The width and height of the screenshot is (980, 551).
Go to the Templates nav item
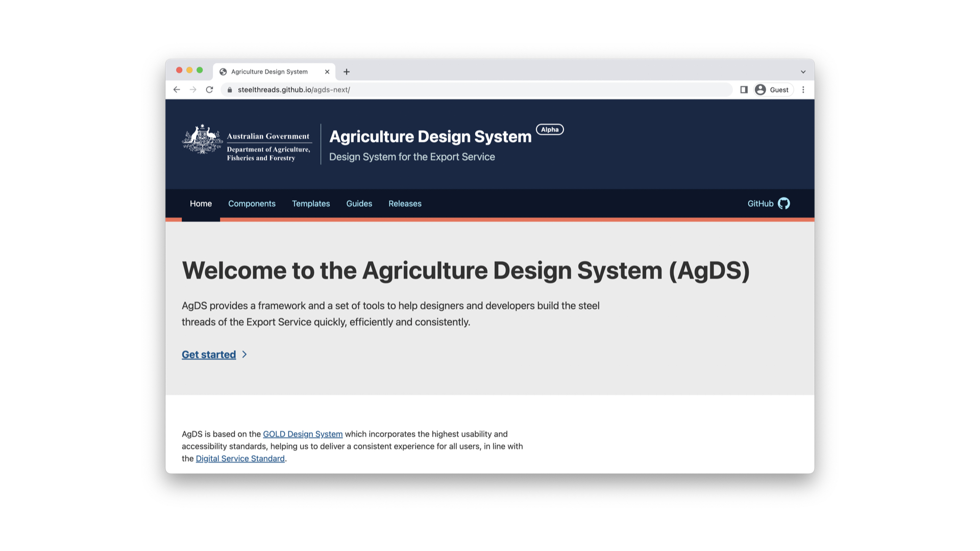311,204
